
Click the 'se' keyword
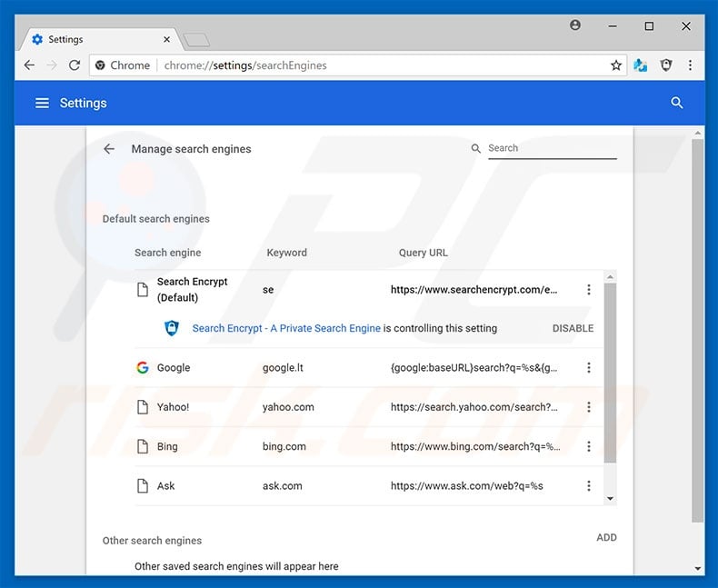(268, 289)
